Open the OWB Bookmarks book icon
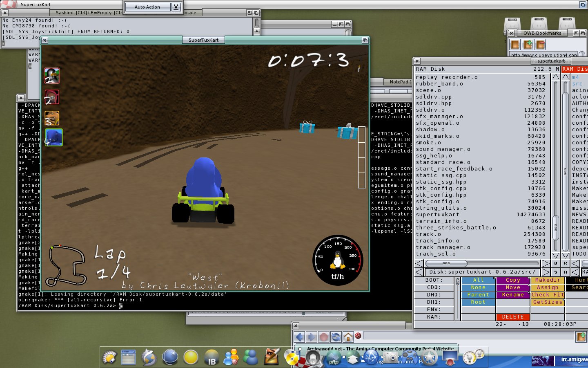Screen dimensions: 588x368 (515, 44)
